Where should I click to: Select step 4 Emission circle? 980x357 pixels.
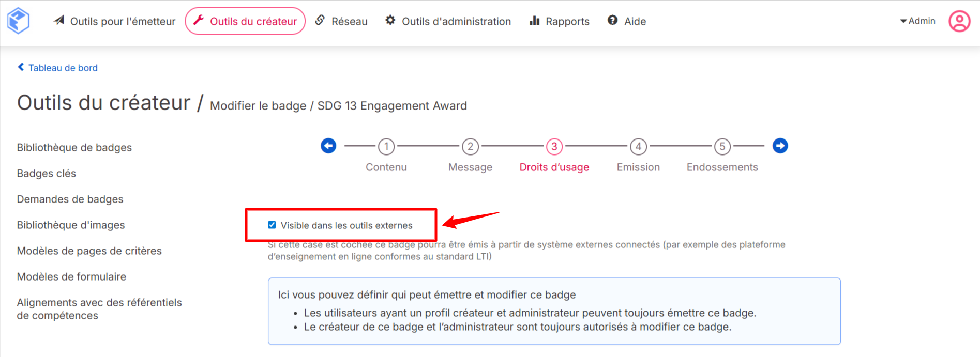[x=638, y=147]
